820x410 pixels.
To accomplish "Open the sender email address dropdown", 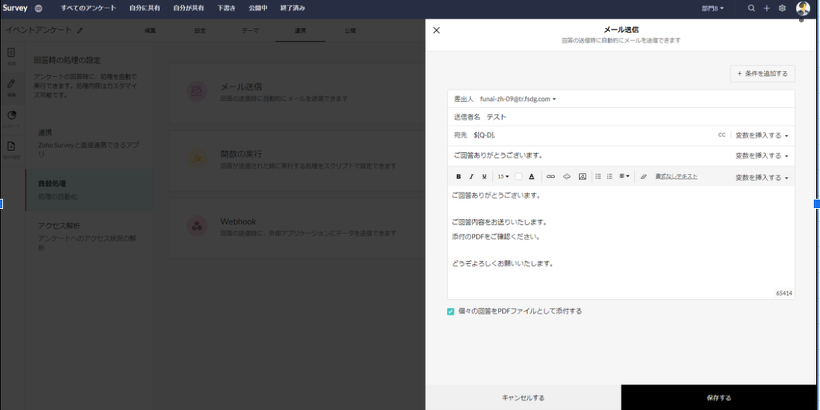I will (518, 99).
